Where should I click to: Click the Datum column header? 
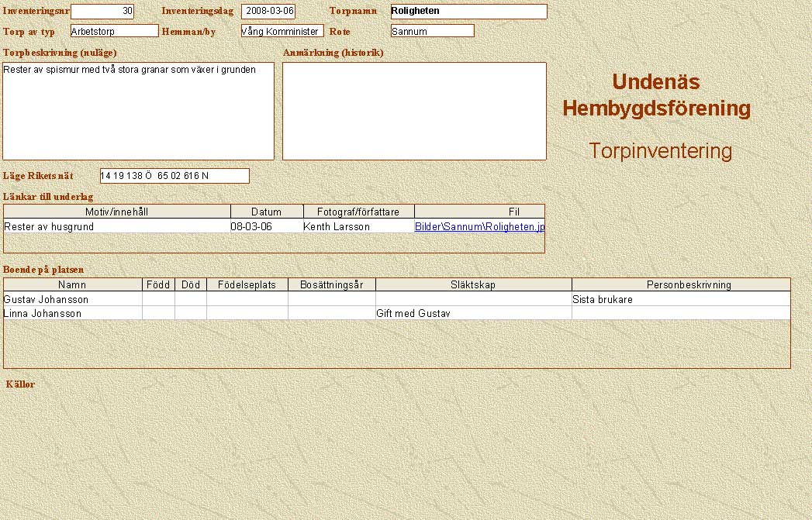(267, 212)
